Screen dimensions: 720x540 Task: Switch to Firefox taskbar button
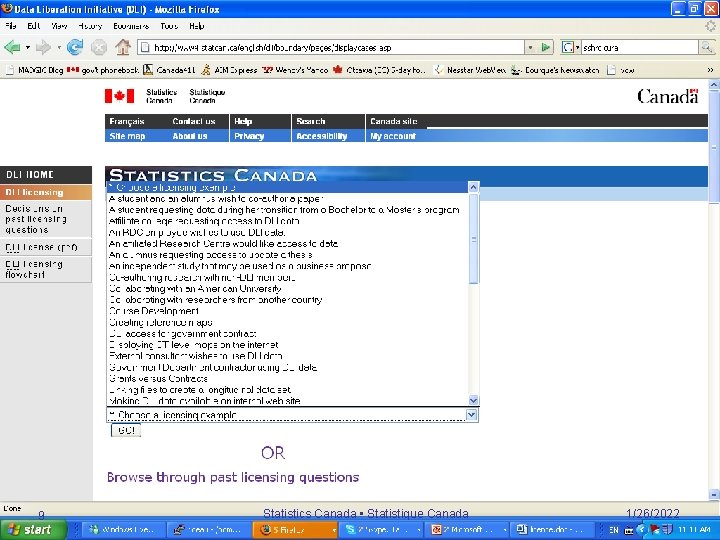[x=295, y=529]
